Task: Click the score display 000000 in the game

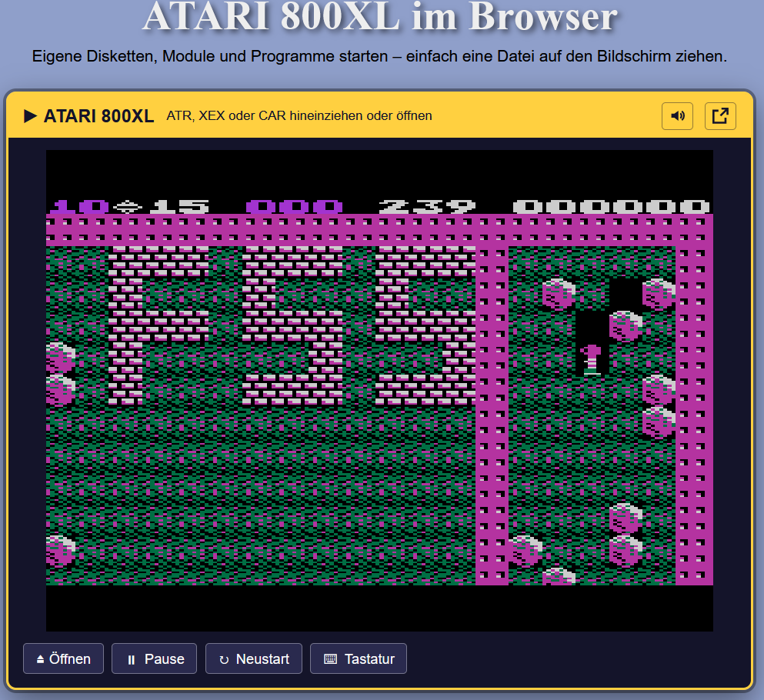Action: (612, 207)
